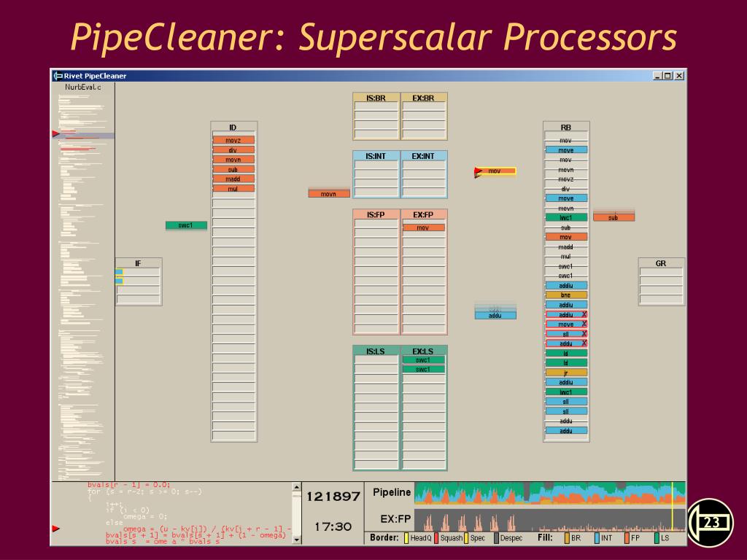Image resolution: width=747 pixels, height=560 pixels.
Task: Select div instruction in the ID stage
Action: click(x=233, y=150)
